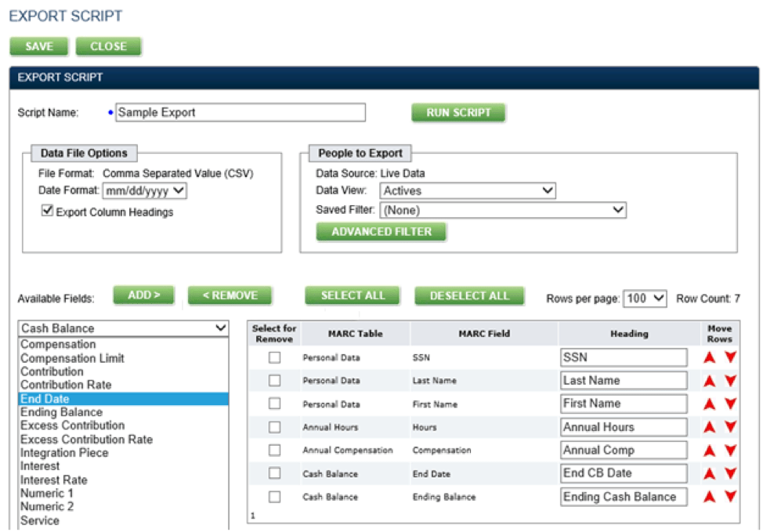The width and height of the screenshot is (763, 532).
Task: Open the Rows per page dropdown
Action: pyautogui.click(x=645, y=299)
